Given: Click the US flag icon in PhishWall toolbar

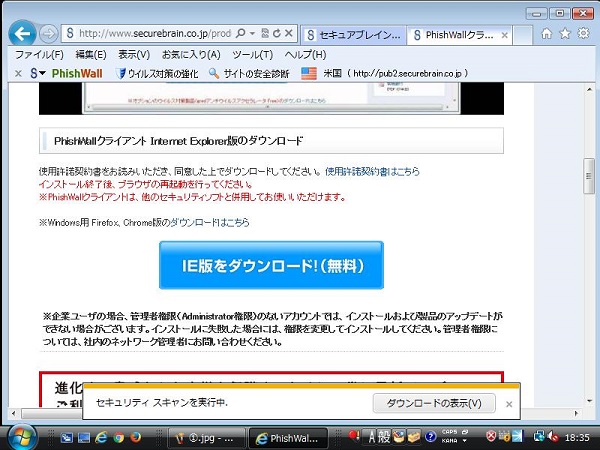Looking at the screenshot, I should 309,73.
